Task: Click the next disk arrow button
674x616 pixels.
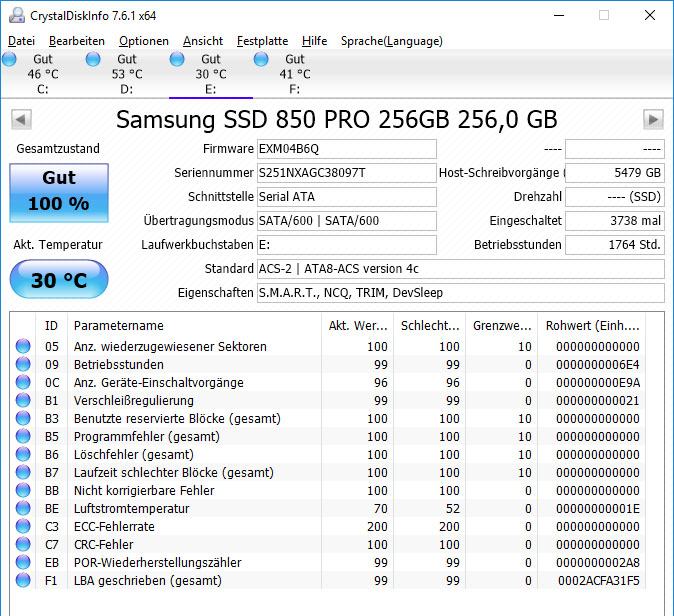Action: tap(653, 119)
